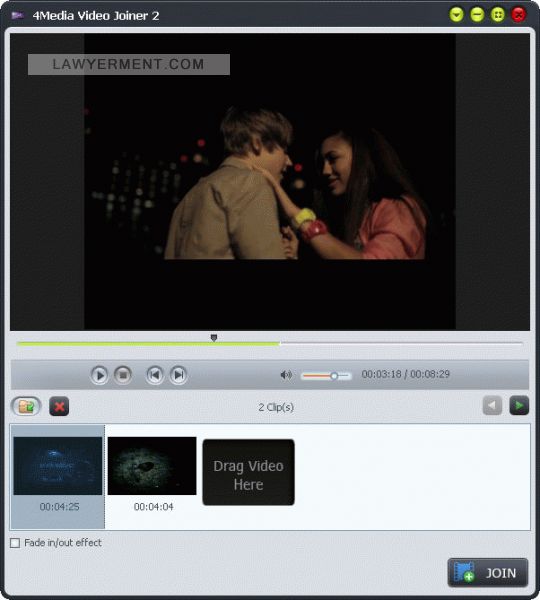Viewport: 540px width, 600px height.
Task: Click the 4Media app icon in title bar
Action: (17, 15)
